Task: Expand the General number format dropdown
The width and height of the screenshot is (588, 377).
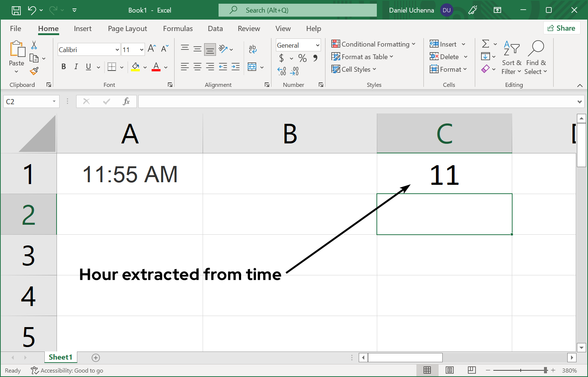Action: click(317, 45)
